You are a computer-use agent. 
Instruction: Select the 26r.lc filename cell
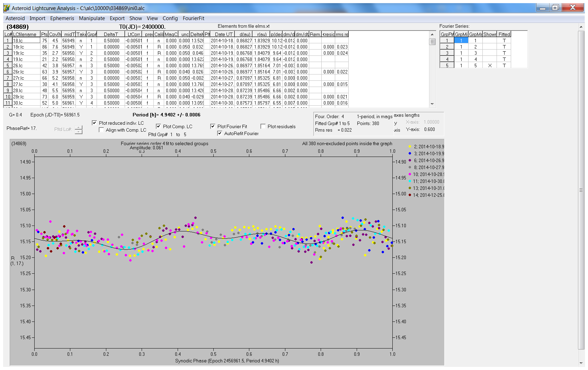pyautogui.click(x=26, y=72)
